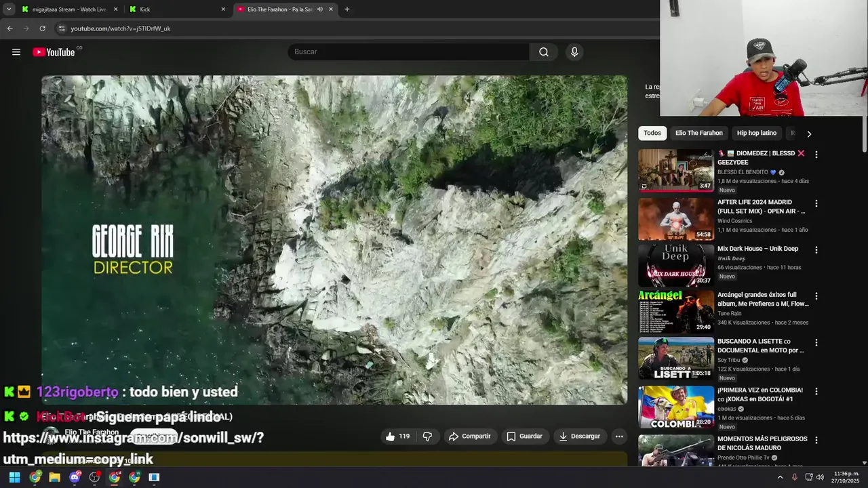Open a new browser tab
This screenshot has height=488, width=868.
tap(347, 9)
